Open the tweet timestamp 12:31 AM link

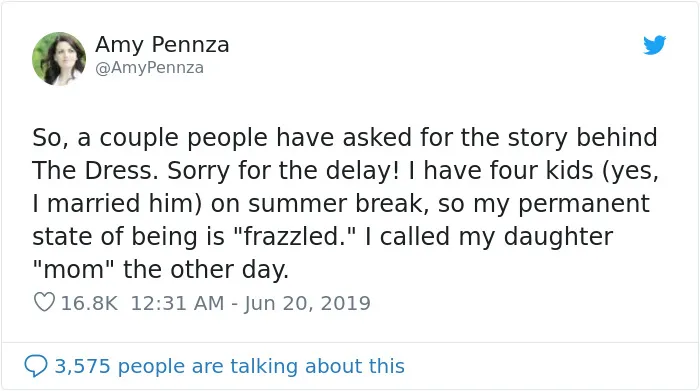click(x=177, y=304)
